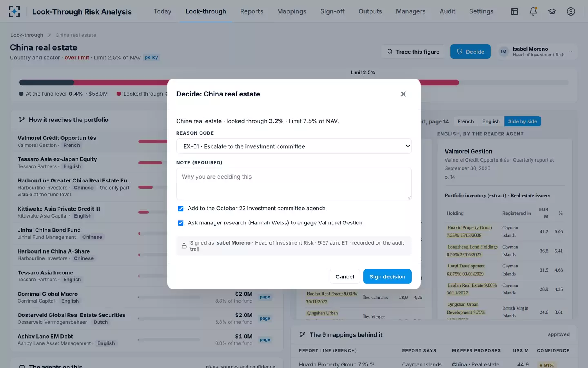Viewport: 588px width, 368px height.
Task: Click the 91% confidence badge for Huaxin Property Group
Action: [x=546, y=365]
